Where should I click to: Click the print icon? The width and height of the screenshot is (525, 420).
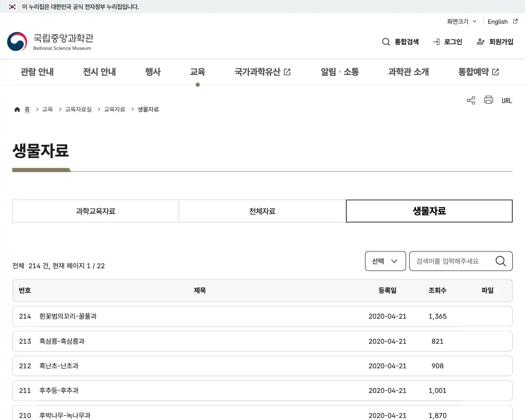click(x=488, y=100)
